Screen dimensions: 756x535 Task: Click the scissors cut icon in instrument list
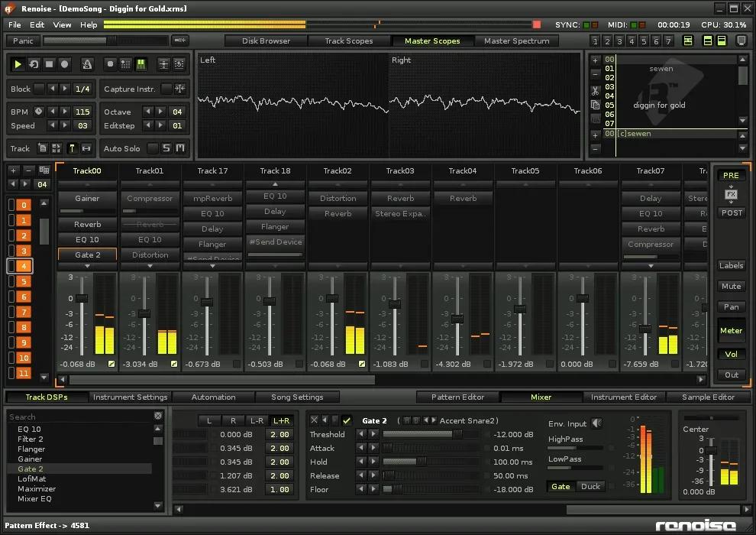pos(595,90)
